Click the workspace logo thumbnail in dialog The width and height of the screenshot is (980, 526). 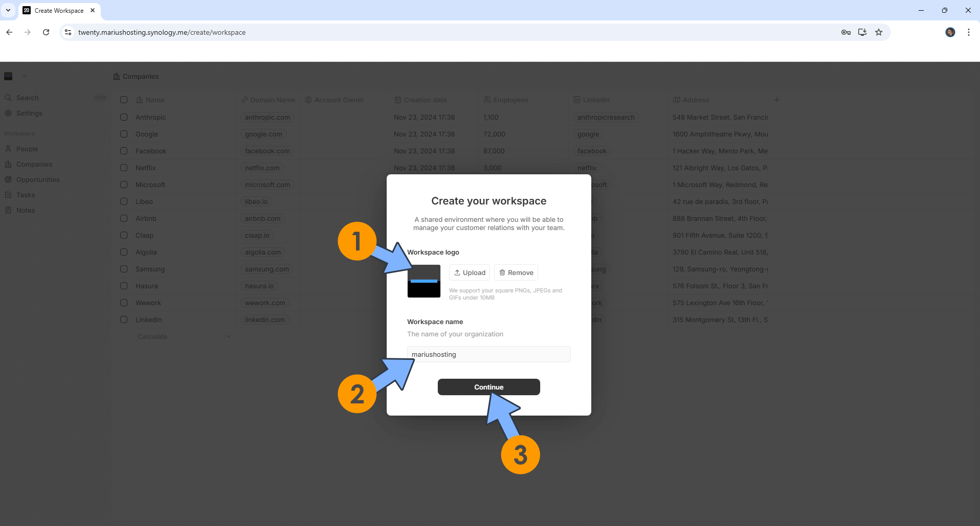[x=424, y=281]
